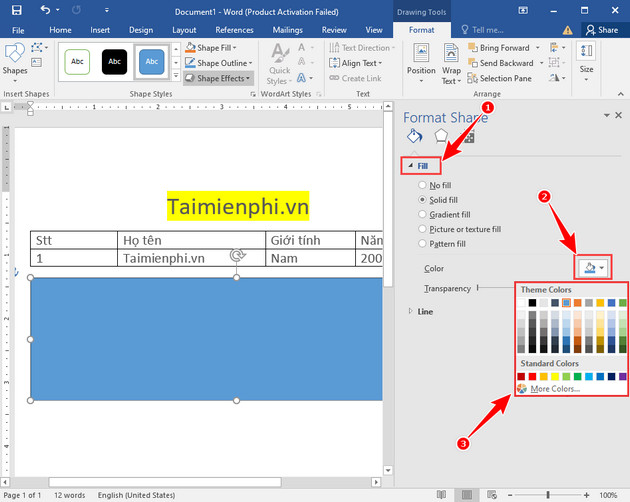
Task: Choose Pattern fill option
Action: coord(442,244)
